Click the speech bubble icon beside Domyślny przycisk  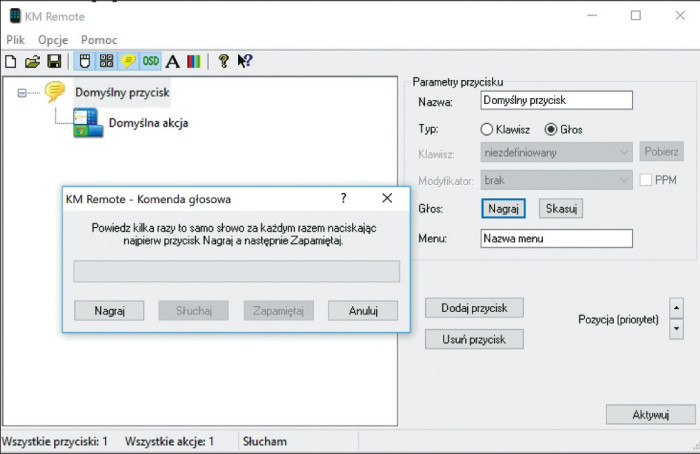click(55, 92)
